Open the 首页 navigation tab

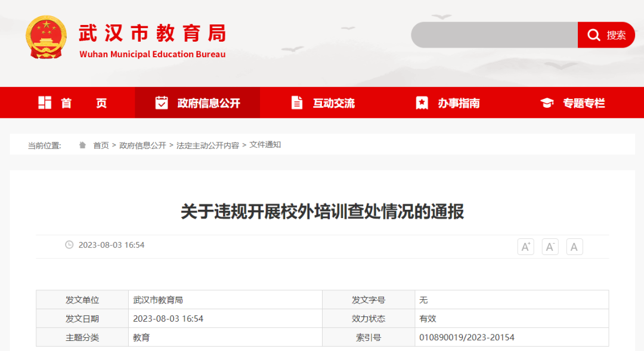point(72,102)
